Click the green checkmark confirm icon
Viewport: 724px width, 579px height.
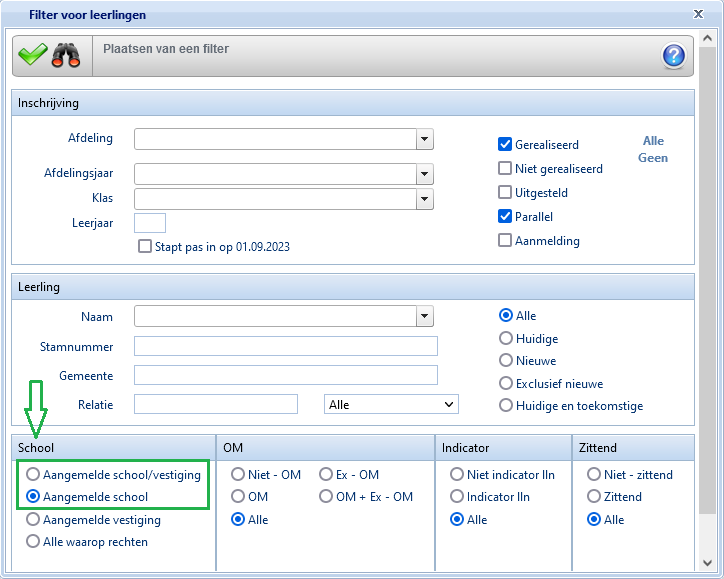point(33,55)
